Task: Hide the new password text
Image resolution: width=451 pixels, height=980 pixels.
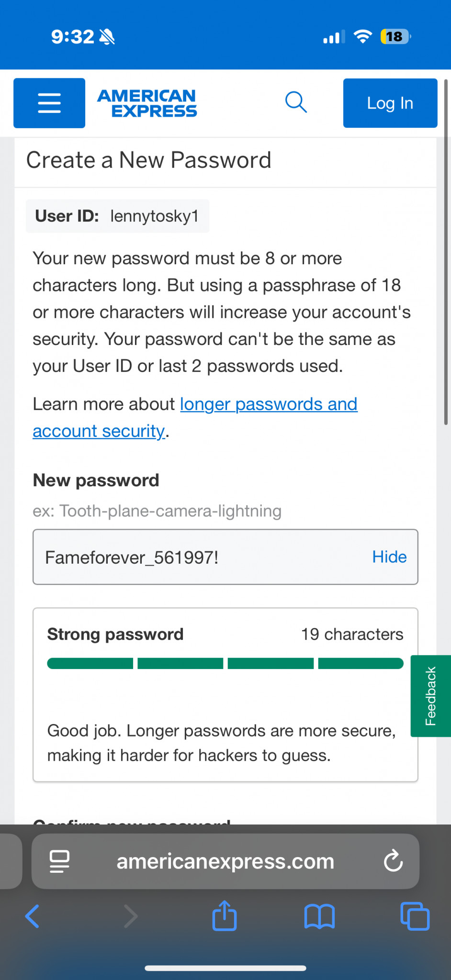Action: click(389, 557)
